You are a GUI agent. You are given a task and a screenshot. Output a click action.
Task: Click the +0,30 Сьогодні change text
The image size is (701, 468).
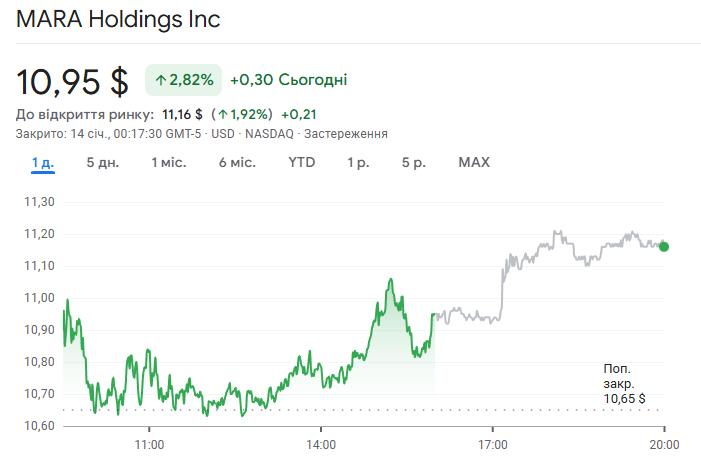289,80
